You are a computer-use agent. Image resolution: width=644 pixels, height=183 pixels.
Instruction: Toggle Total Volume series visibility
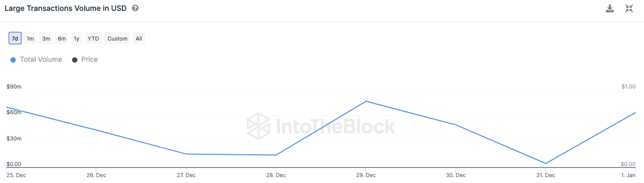click(36, 59)
